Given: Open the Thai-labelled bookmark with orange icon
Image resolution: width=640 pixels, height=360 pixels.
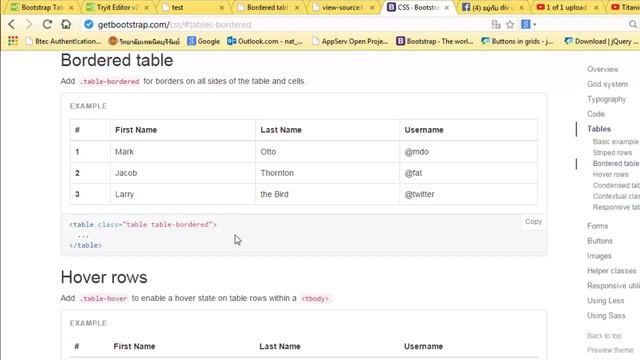Looking at the screenshot, I should pos(144,41).
